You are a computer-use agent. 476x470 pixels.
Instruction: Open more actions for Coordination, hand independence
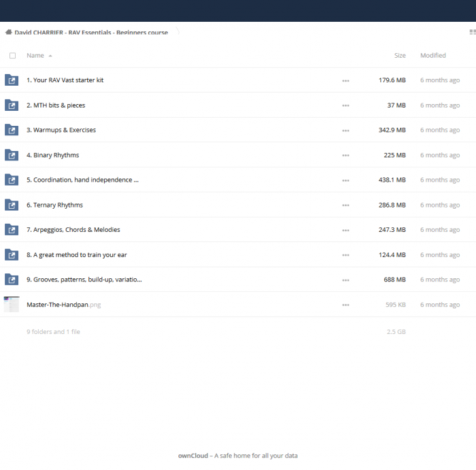pos(345,180)
